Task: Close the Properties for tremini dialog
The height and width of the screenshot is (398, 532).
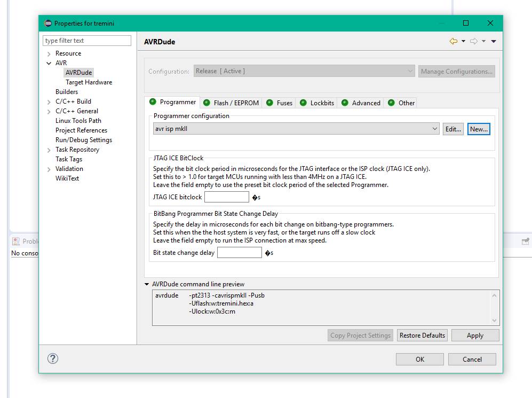Action: pyautogui.click(x=490, y=23)
